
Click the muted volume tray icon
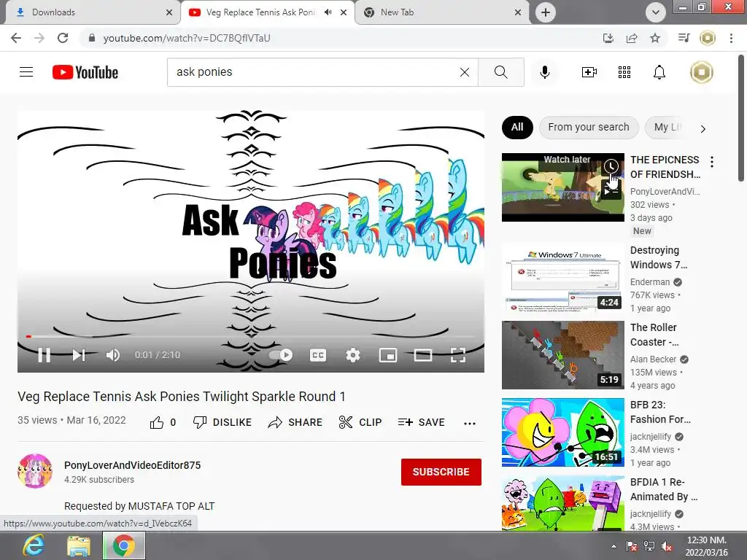[x=667, y=546]
